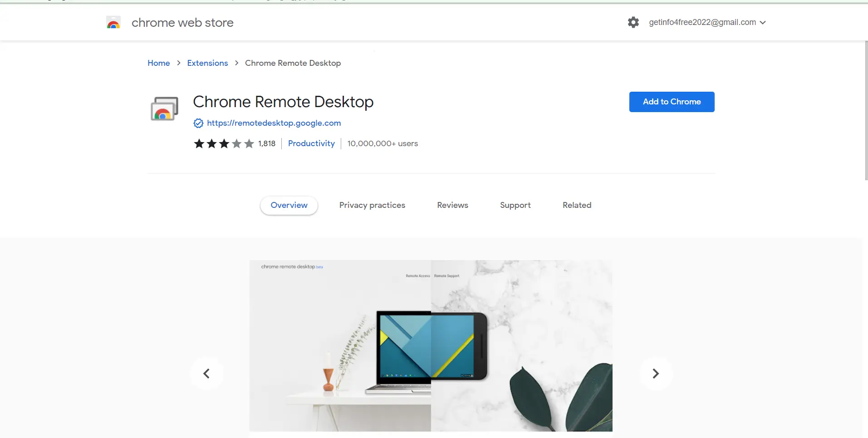Click the Chrome Web Store rainbow logo
The image size is (868, 438).
coord(113,23)
